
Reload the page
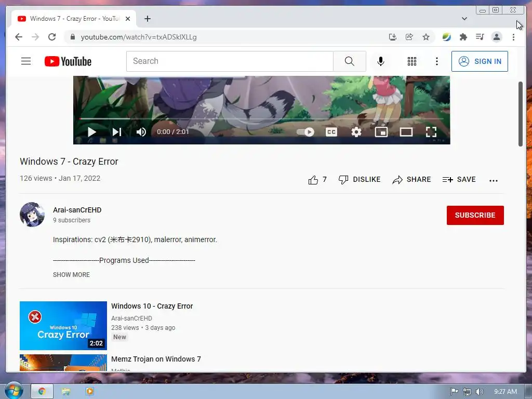click(x=52, y=37)
